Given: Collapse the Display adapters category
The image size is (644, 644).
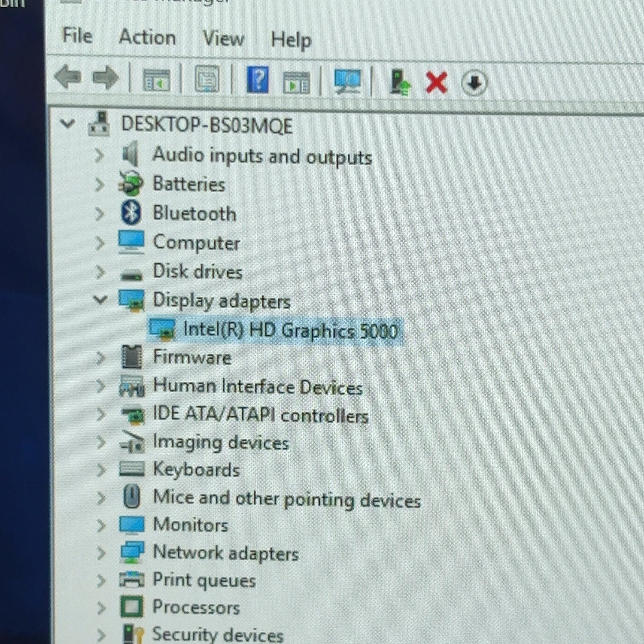Looking at the screenshot, I should [100, 299].
